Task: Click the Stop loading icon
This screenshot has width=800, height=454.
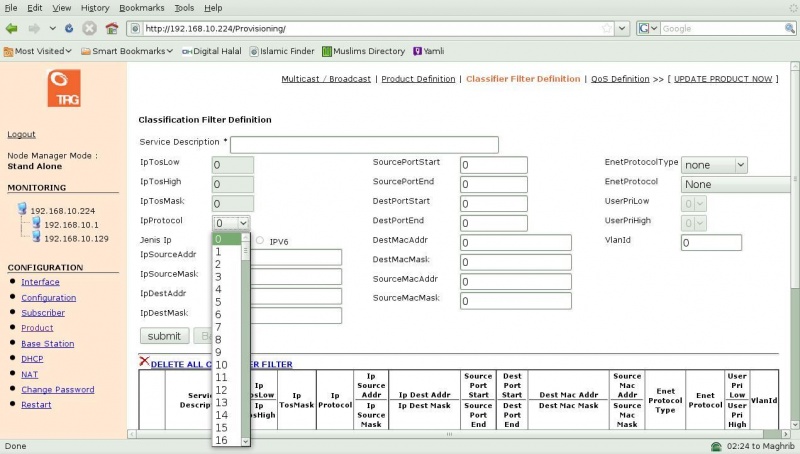Action: [x=89, y=29]
